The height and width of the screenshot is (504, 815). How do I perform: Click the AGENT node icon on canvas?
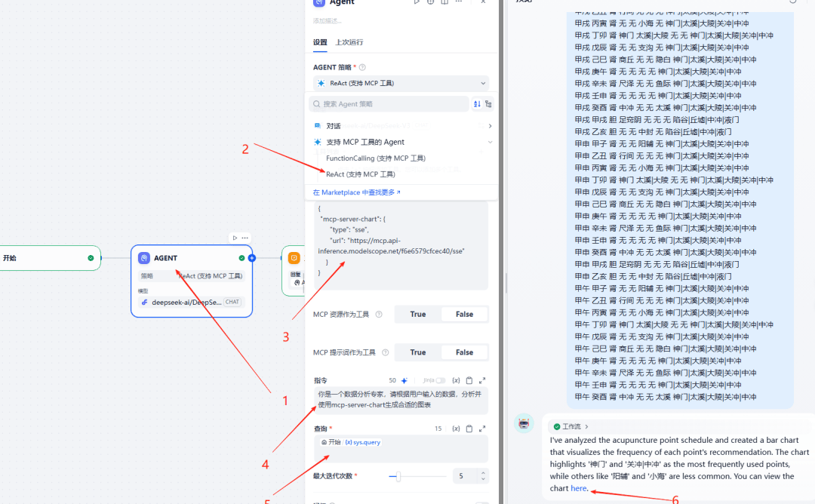click(144, 258)
